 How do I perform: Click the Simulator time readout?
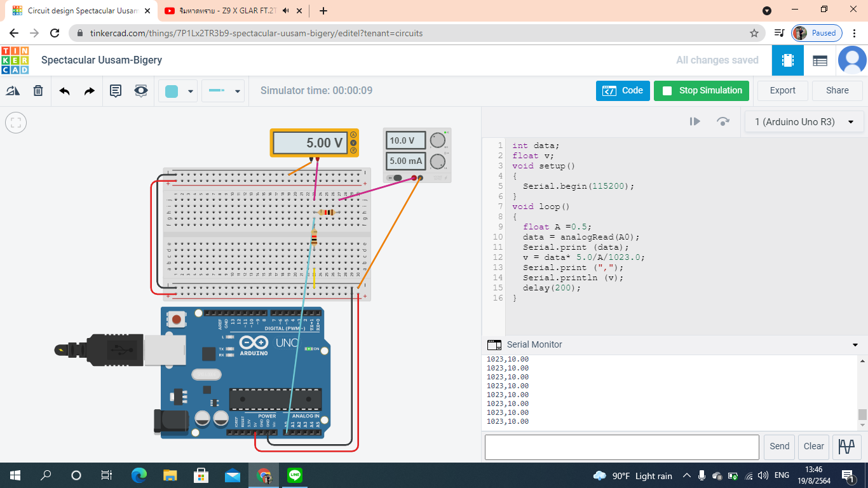(316, 91)
